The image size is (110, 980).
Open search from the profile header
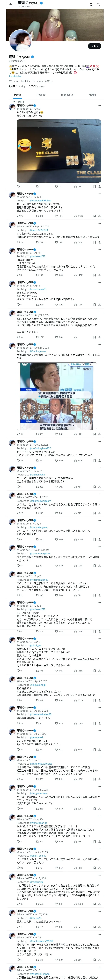click(98, 4)
